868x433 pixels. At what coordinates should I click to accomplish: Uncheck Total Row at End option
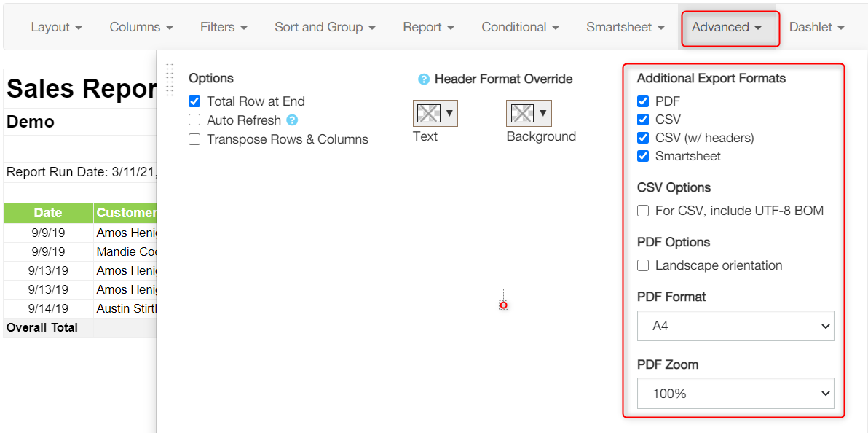(194, 101)
